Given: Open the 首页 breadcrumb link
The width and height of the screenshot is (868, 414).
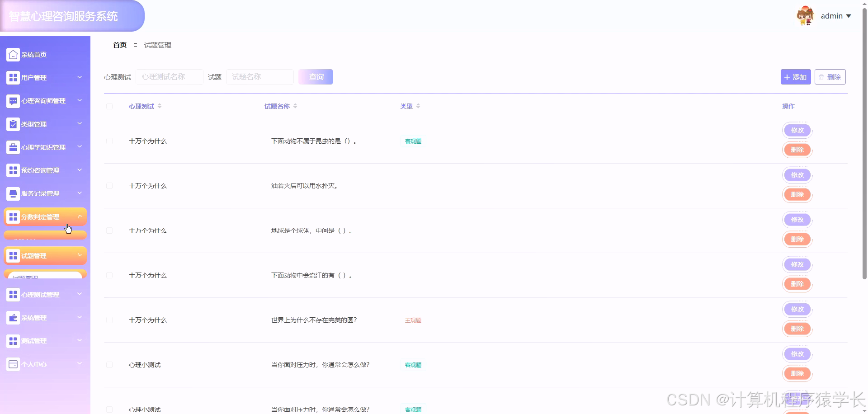Looking at the screenshot, I should click(x=119, y=45).
